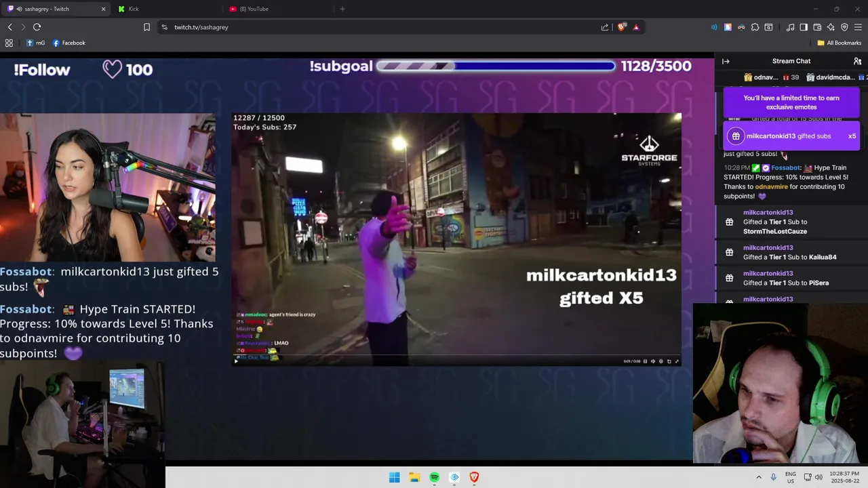The image size is (868, 488).
Task: Open the Brave playlist music note icon
Action: (x=790, y=27)
